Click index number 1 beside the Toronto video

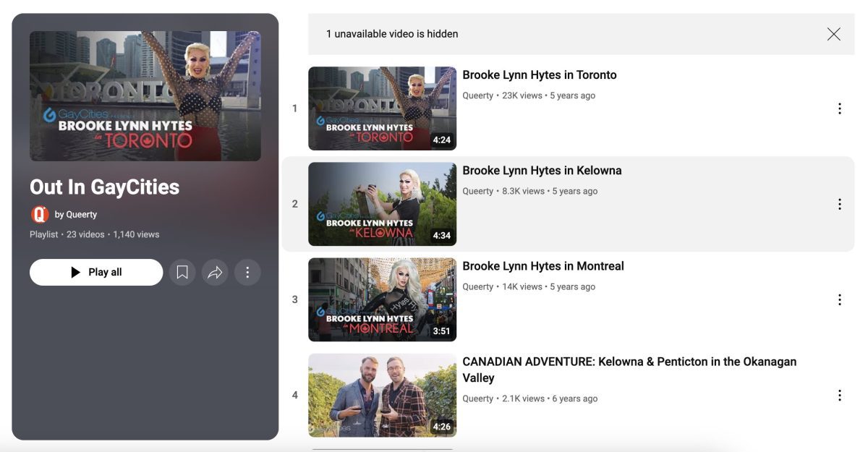pos(294,108)
